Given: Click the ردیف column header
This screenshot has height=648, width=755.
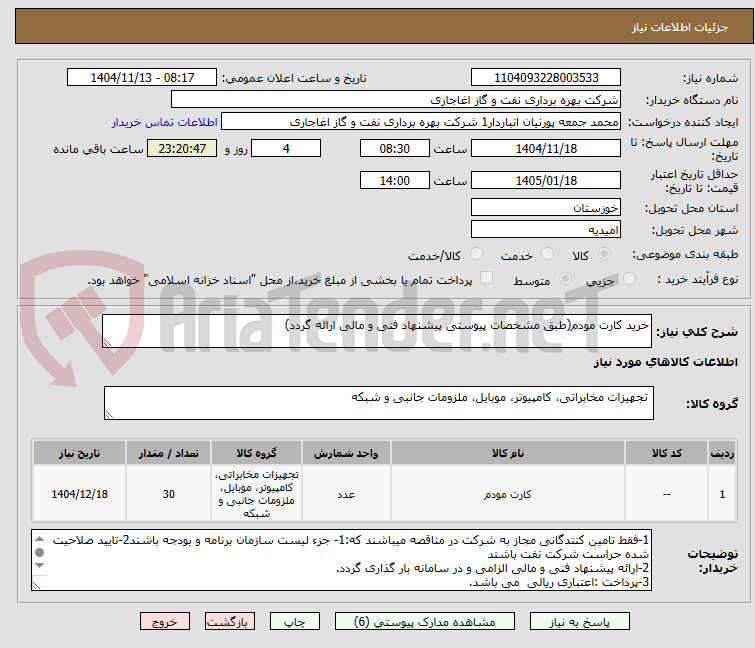Looking at the screenshot, I should [x=722, y=453].
